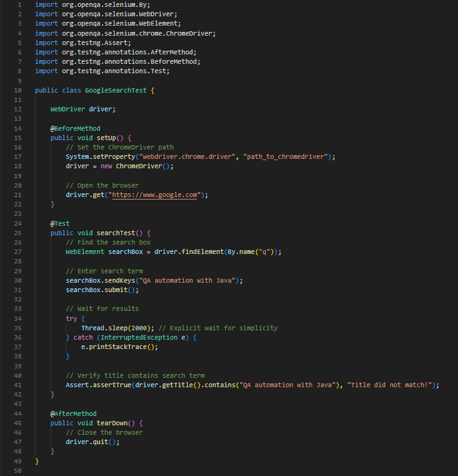Click the GoogleSearchTest class name
The width and height of the screenshot is (458, 476).
point(116,91)
